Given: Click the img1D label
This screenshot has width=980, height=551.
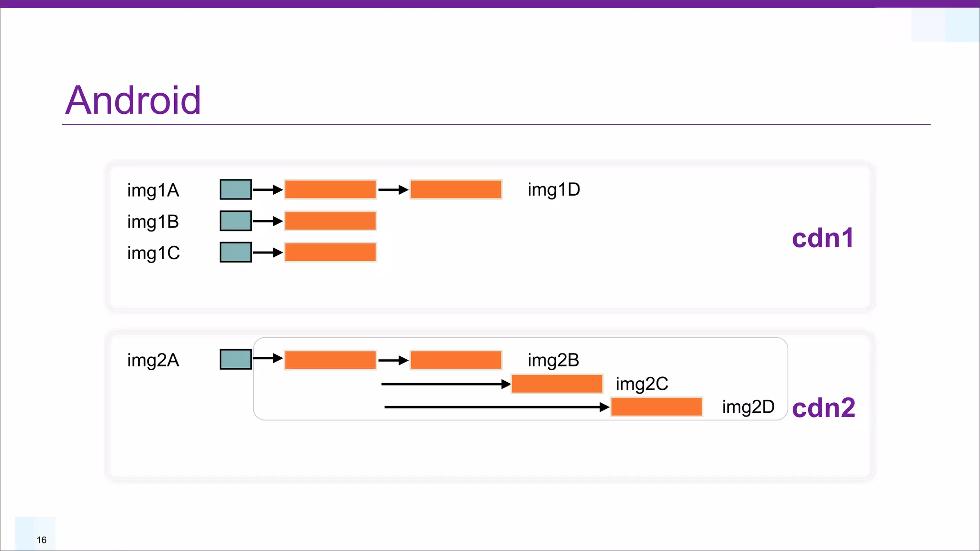Looking at the screenshot, I should click(554, 190).
